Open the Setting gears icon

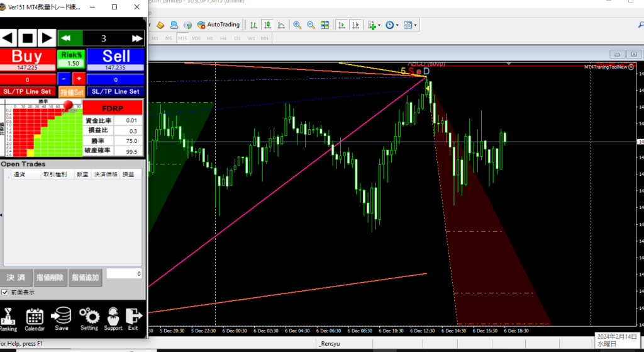[89, 319]
